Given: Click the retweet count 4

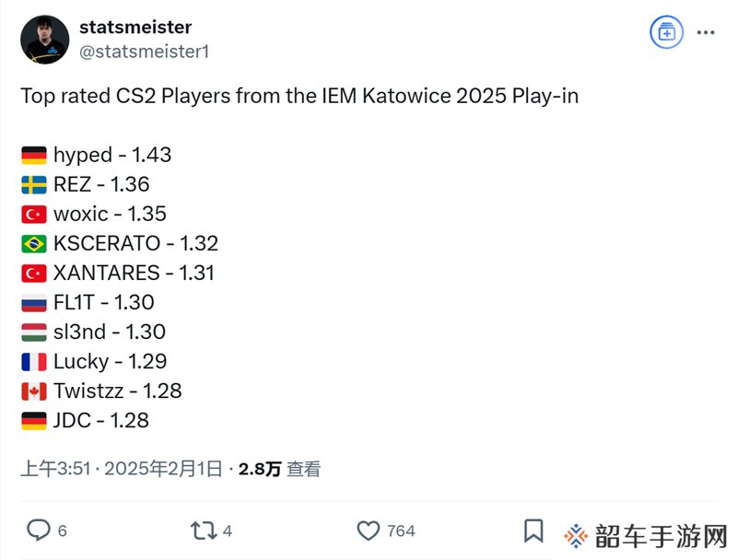Looking at the screenshot, I should [228, 531].
